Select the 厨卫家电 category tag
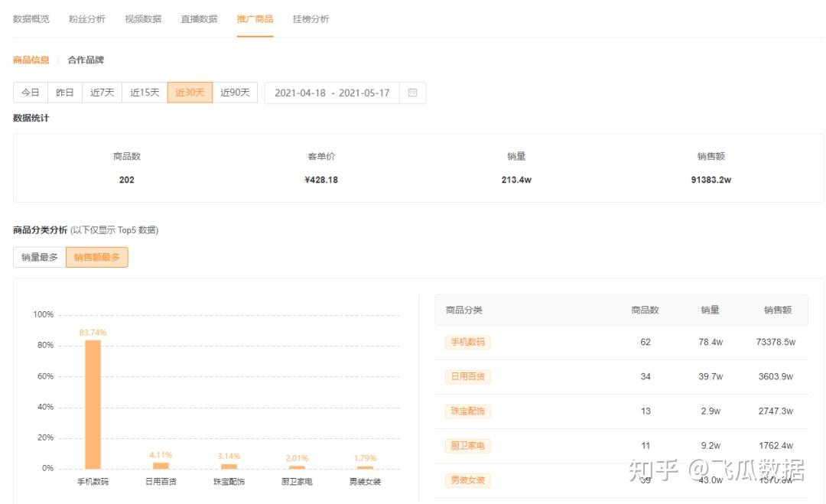The width and height of the screenshot is (826, 504). coord(467,446)
